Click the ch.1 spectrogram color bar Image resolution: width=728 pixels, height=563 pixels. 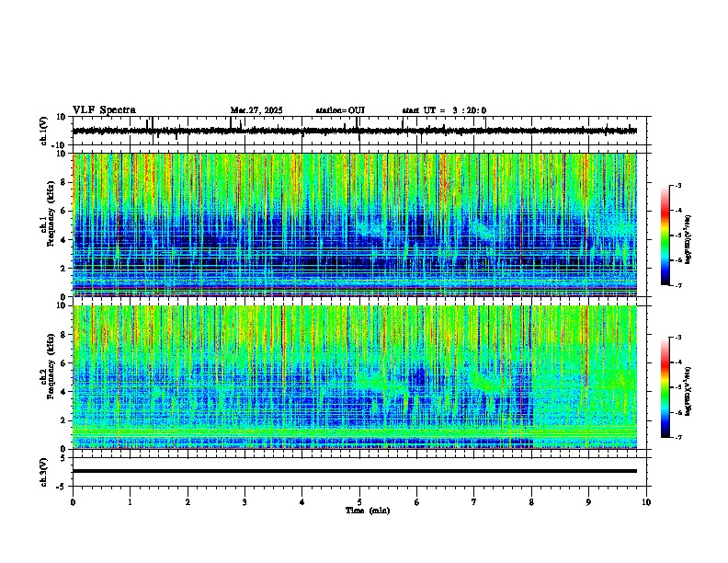pyautogui.click(x=665, y=236)
